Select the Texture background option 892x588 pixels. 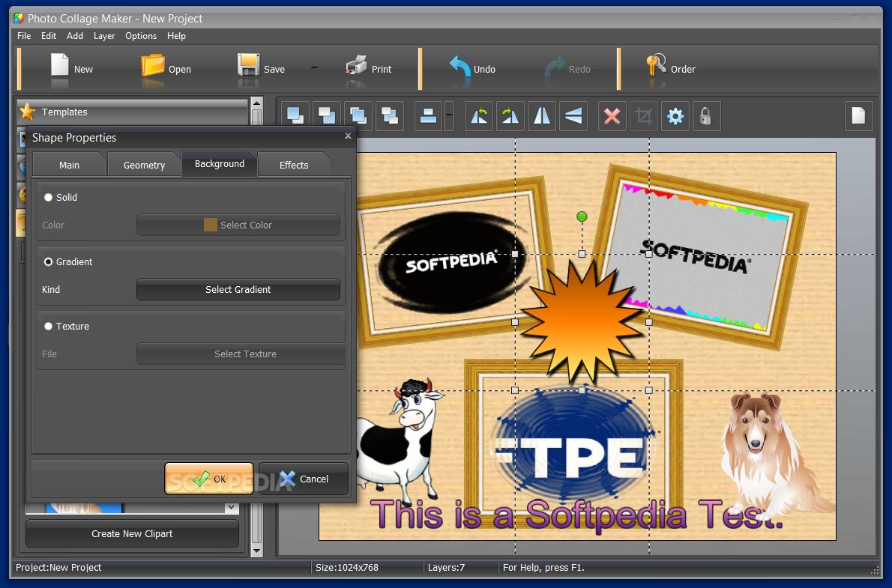click(49, 326)
